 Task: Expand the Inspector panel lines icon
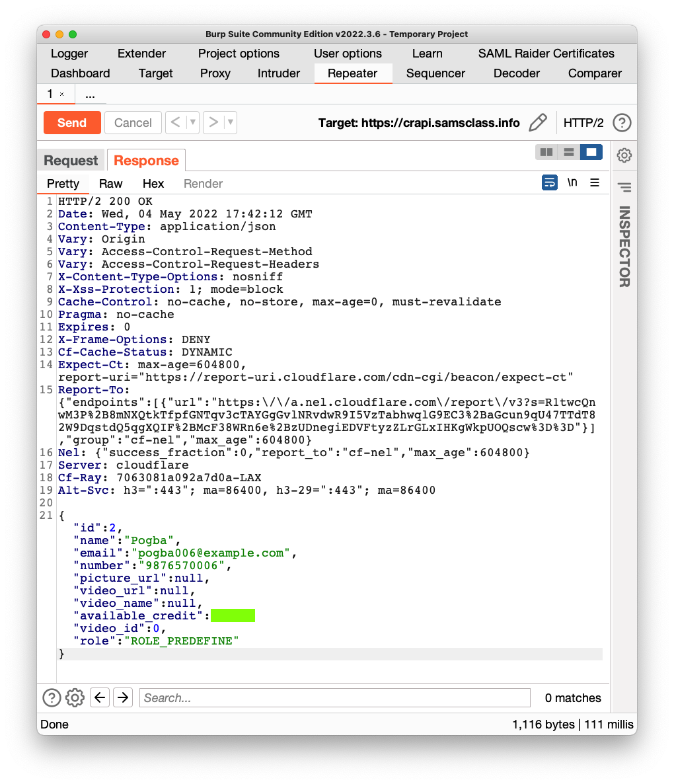pos(624,188)
